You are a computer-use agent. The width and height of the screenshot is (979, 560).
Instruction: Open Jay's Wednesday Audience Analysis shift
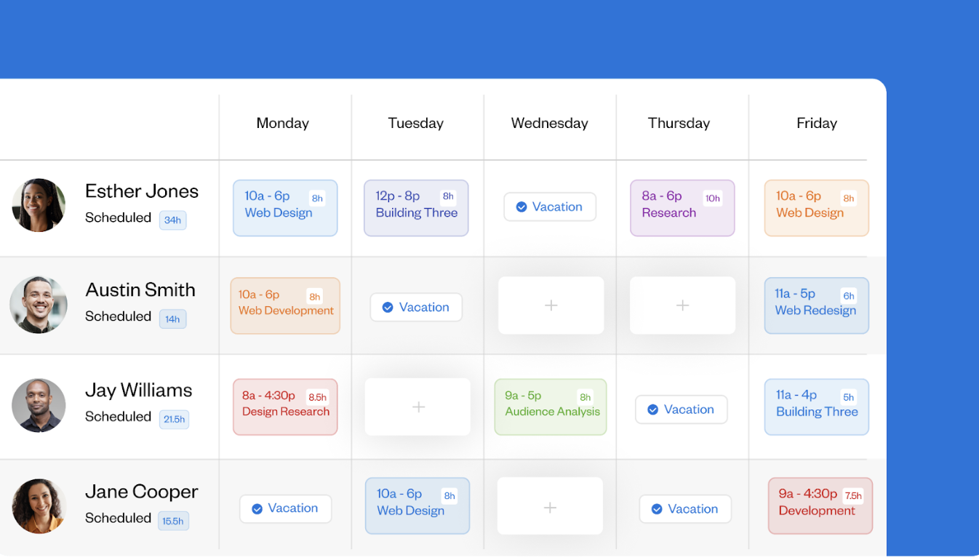point(550,407)
